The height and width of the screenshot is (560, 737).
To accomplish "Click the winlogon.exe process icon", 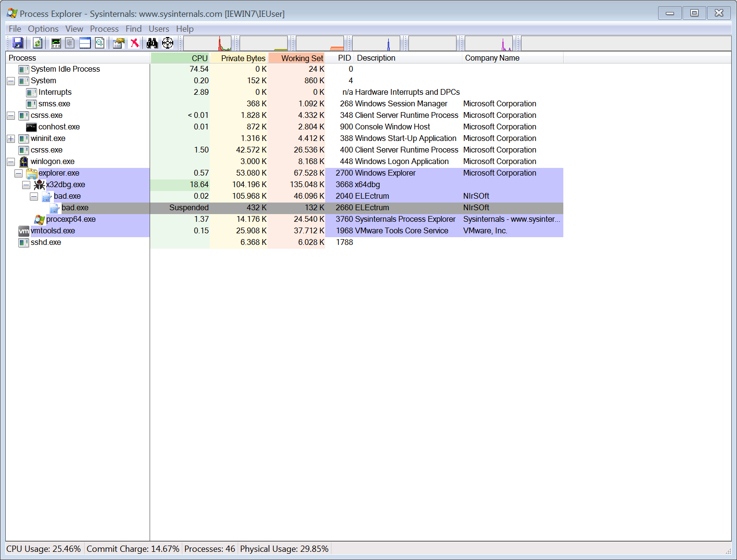I will pyautogui.click(x=24, y=162).
